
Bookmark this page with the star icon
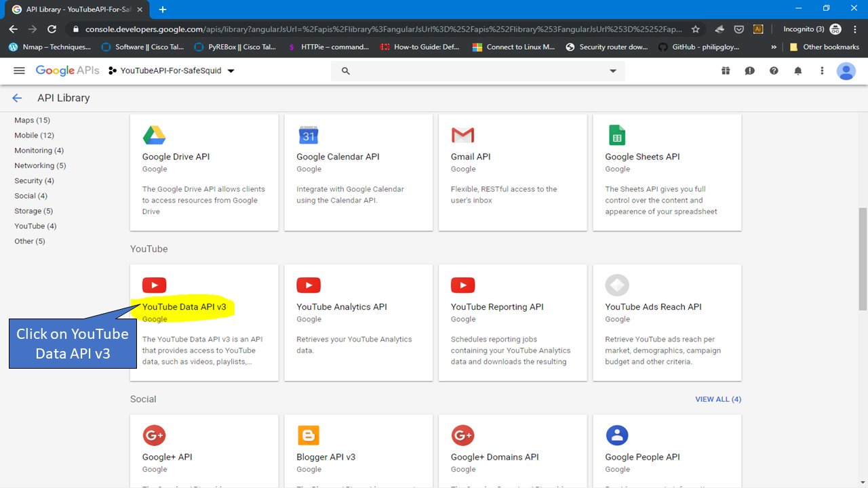click(x=696, y=29)
